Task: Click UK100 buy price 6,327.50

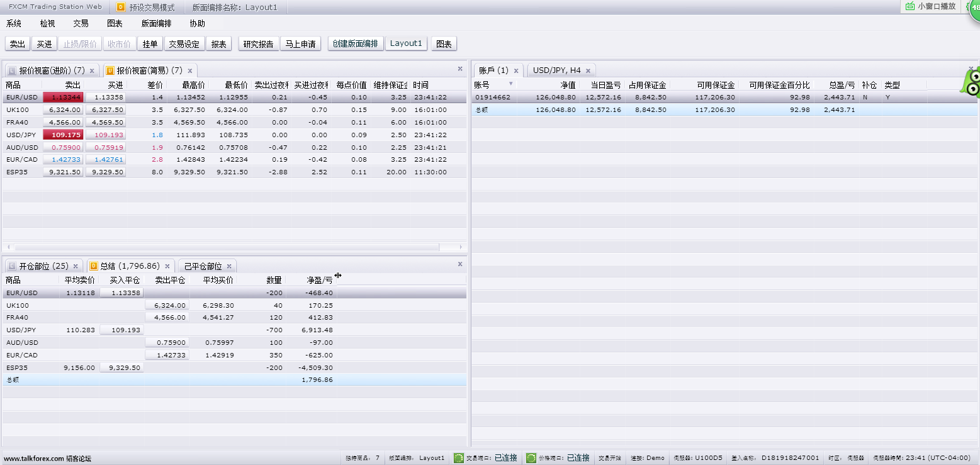Action: click(106, 109)
